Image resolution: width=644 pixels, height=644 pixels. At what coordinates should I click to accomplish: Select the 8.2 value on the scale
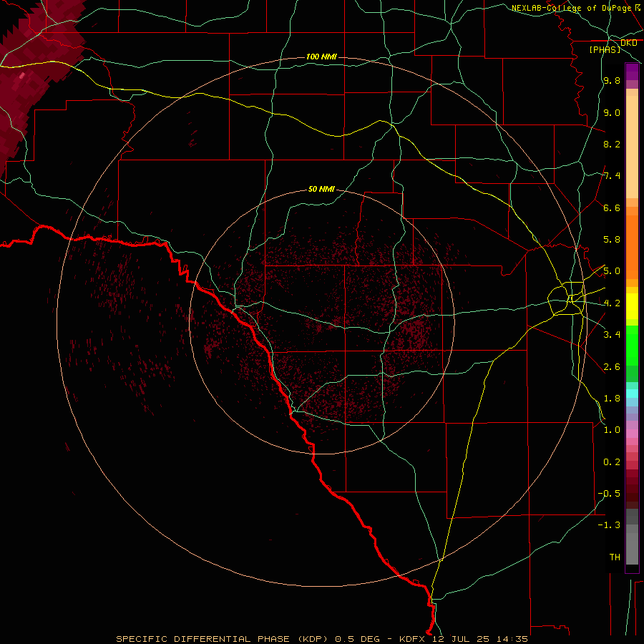point(612,144)
